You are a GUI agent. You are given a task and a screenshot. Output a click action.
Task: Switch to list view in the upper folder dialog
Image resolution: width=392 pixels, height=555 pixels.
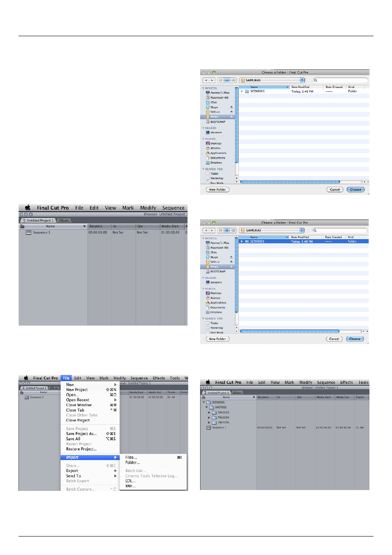[x=227, y=80]
